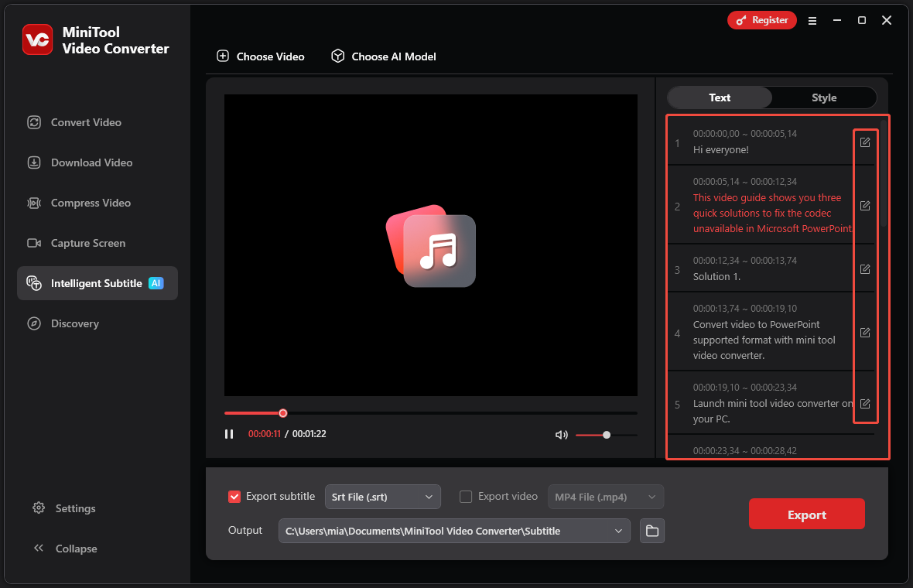Viewport: 913px width, 588px height.
Task: Select the Text tab
Action: [719, 97]
